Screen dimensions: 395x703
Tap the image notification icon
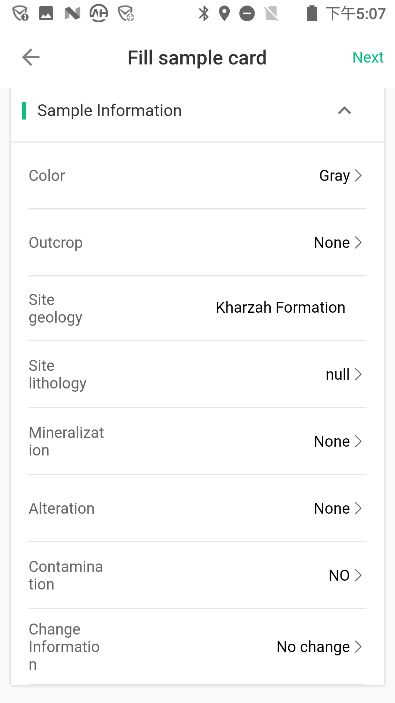(x=46, y=13)
